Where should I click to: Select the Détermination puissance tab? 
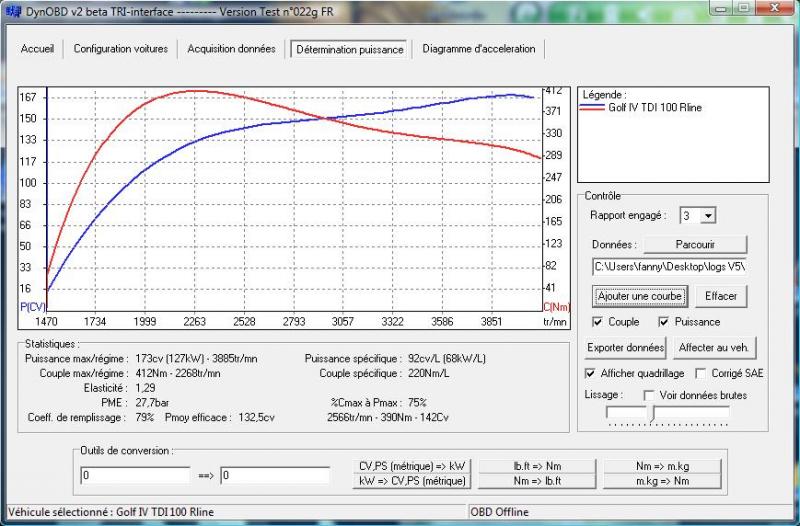349,49
